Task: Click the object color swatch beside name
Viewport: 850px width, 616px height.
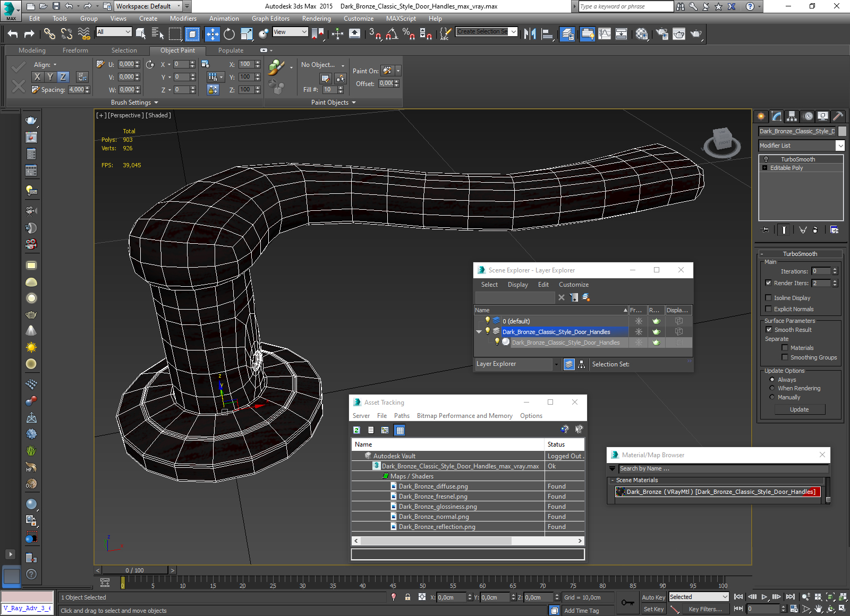Action: coord(842,131)
